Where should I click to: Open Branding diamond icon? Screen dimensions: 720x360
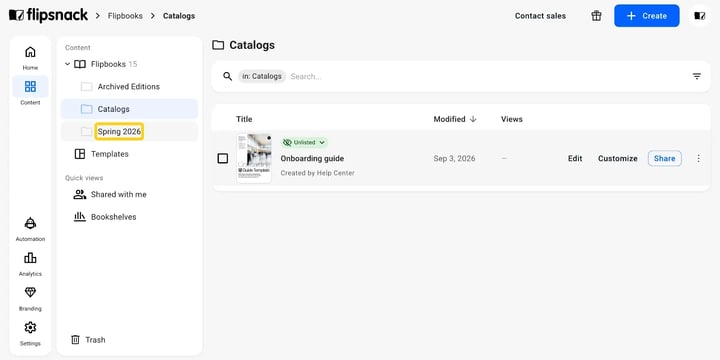(30, 292)
